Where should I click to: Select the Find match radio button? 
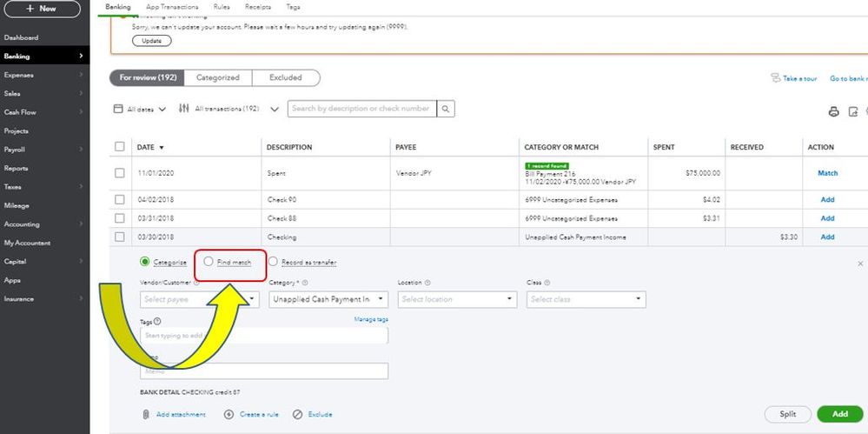[209, 261]
